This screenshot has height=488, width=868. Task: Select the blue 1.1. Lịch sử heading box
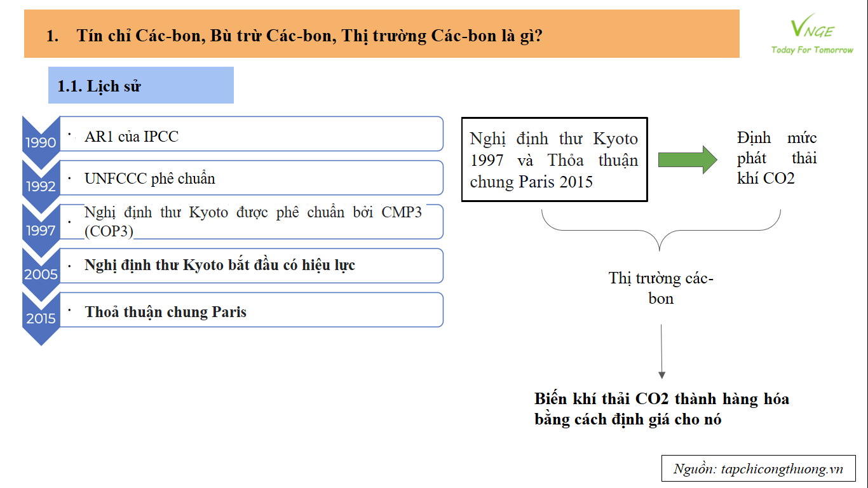point(141,85)
